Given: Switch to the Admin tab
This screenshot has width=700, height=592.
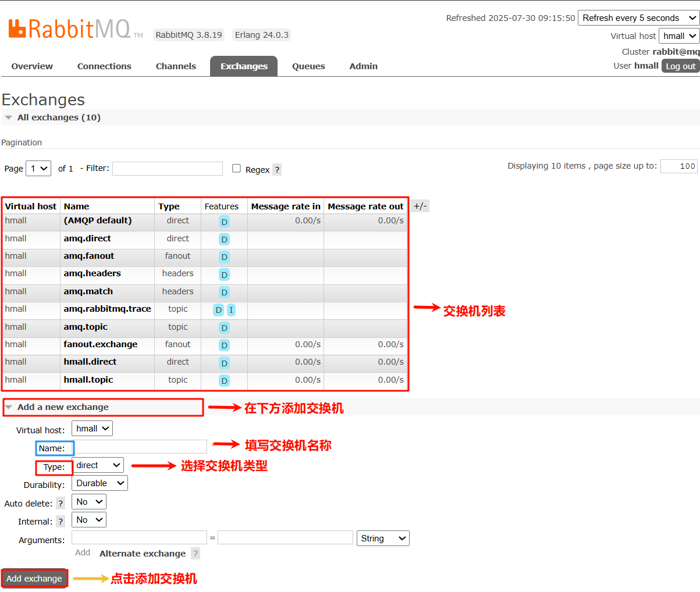Looking at the screenshot, I should [364, 66].
